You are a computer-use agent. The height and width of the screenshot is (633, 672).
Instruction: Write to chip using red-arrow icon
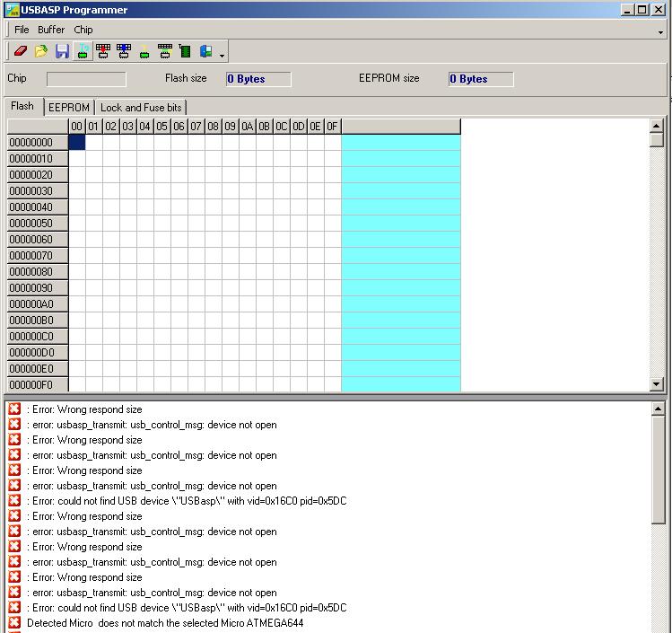pyautogui.click(x=103, y=51)
